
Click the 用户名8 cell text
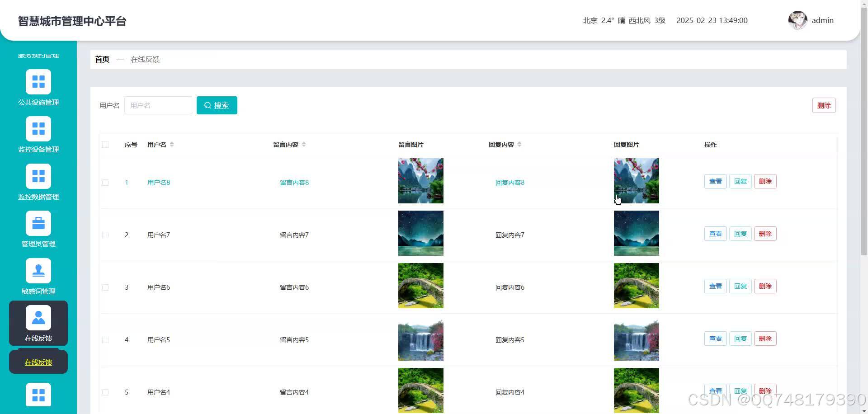(x=159, y=183)
